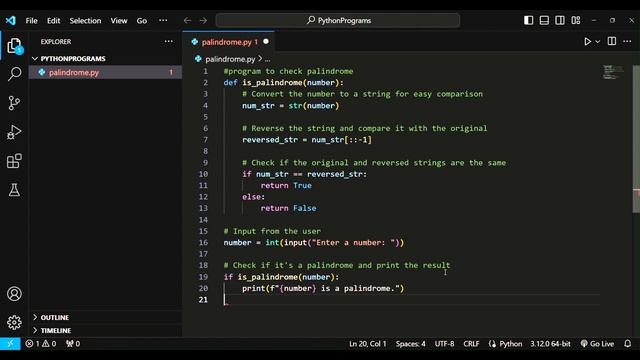Select Python language mode in status bar
Viewport: 640px width, 360px height.
(x=511, y=344)
